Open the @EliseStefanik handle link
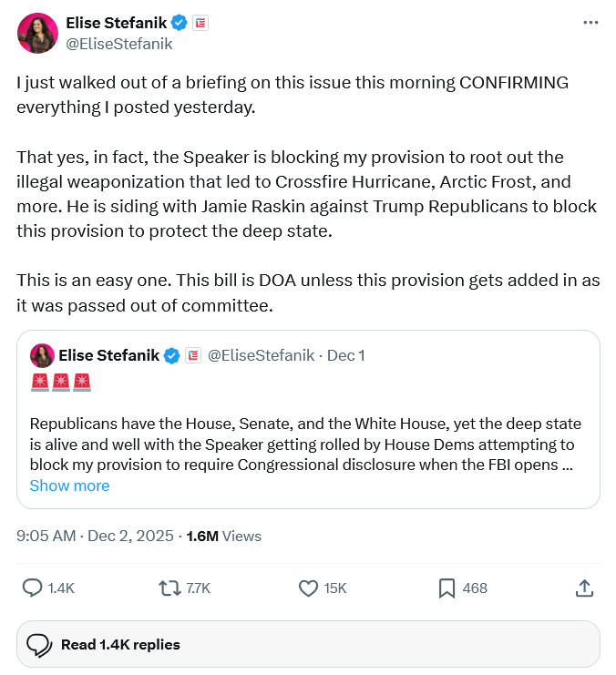 click(x=118, y=43)
